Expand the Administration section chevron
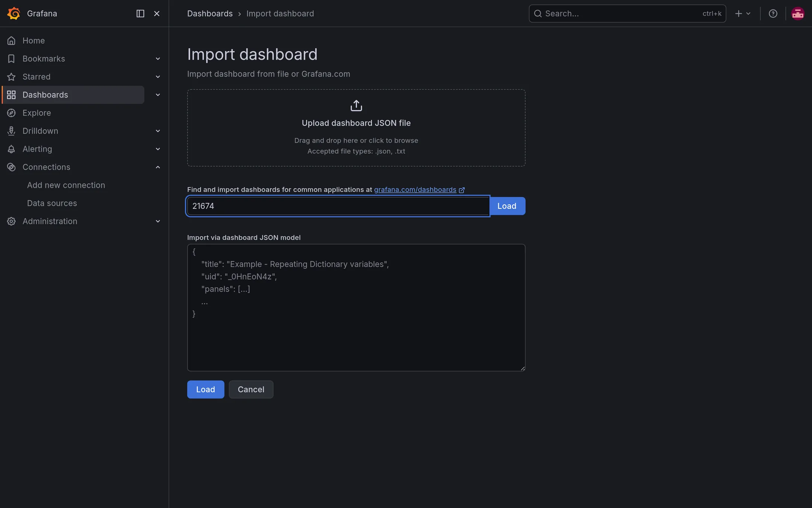Viewport: 812px width, 508px height. tap(158, 221)
